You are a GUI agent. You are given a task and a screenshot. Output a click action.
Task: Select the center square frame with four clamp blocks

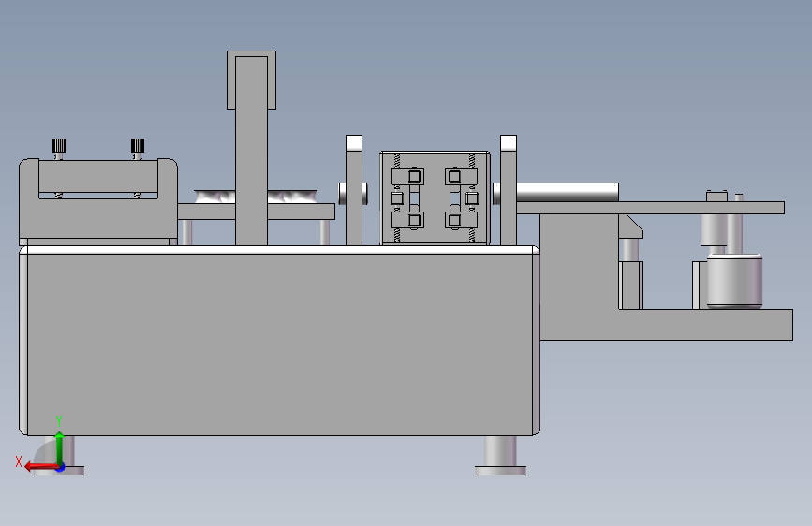[x=435, y=198]
